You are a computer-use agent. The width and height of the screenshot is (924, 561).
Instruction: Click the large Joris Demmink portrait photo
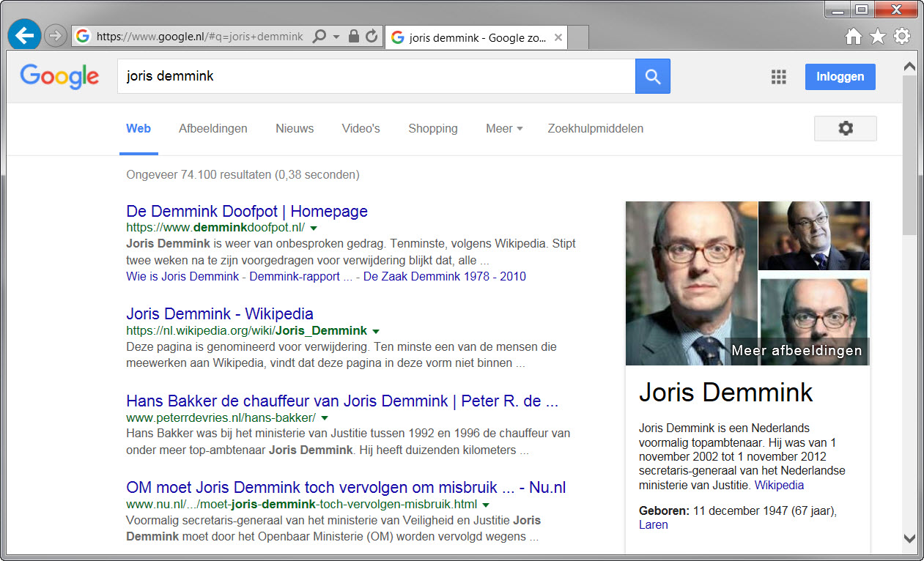[x=691, y=283]
